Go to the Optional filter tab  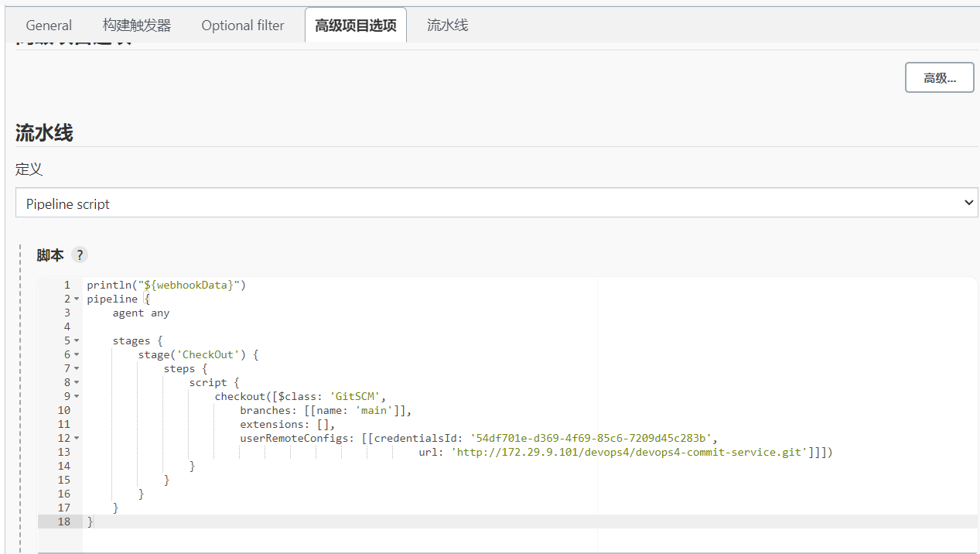coord(243,26)
